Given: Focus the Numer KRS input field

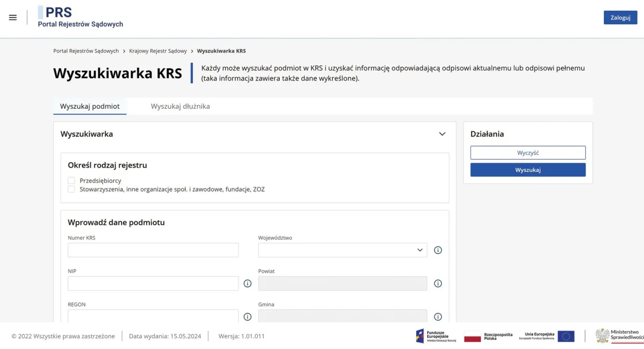Looking at the screenshot, I should coord(153,250).
